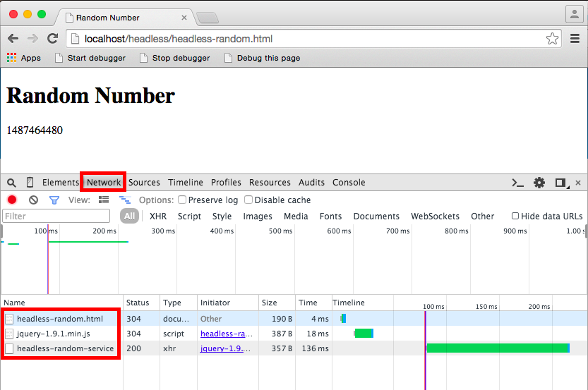Switch to the Console panel tab
This screenshot has height=390, width=588.
[349, 183]
